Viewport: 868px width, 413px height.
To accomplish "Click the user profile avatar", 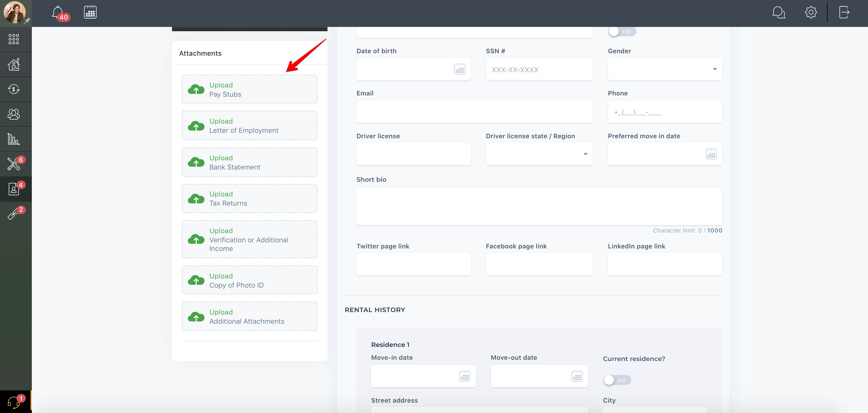I will (14, 12).
